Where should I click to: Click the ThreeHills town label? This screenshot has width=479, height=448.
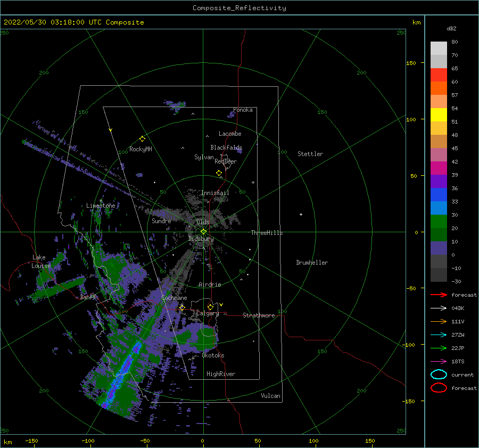coord(267,233)
